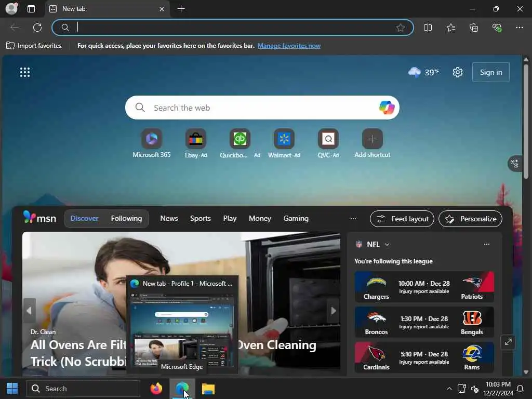The height and width of the screenshot is (399, 532).
Task: Open the Quickbooks shortcut tile
Action: pos(240,143)
